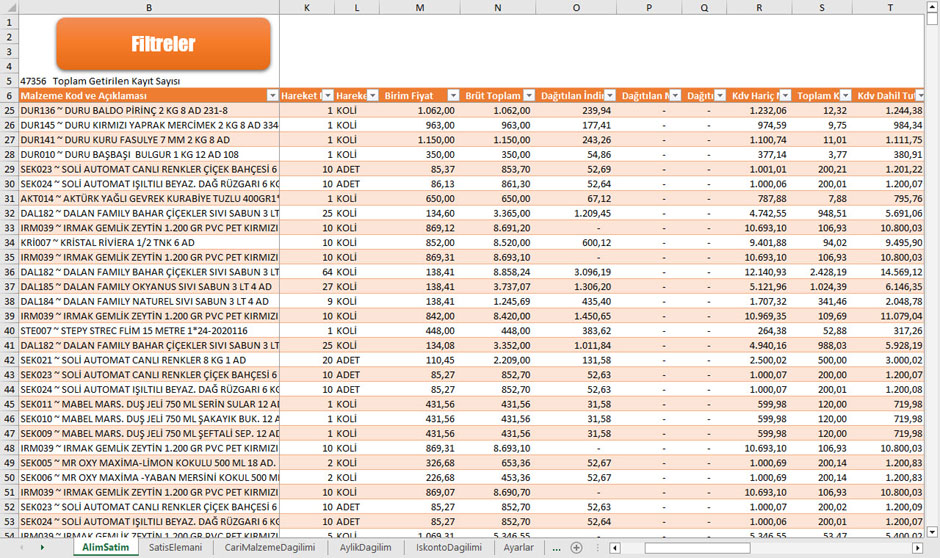The width and height of the screenshot is (940, 558).
Task: Click Brüt Toplam value 8.858,24
Action: point(498,272)
